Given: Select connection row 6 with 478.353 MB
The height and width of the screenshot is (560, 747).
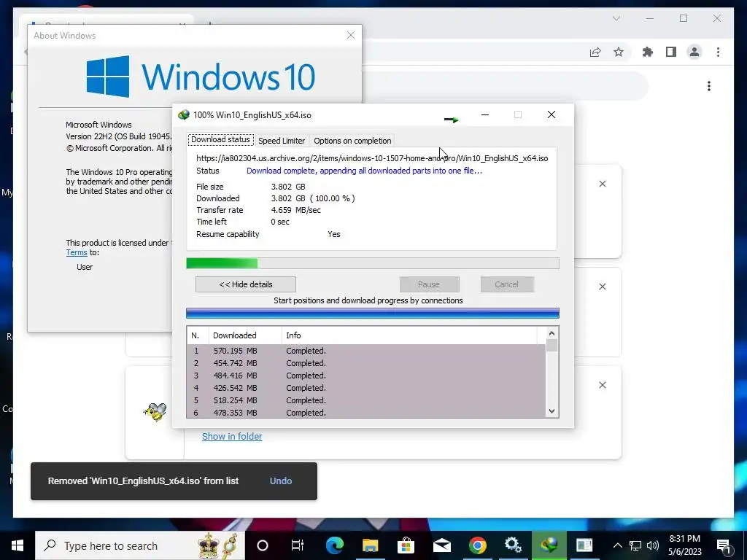Looking at the screenshot, I should point(366,413).
